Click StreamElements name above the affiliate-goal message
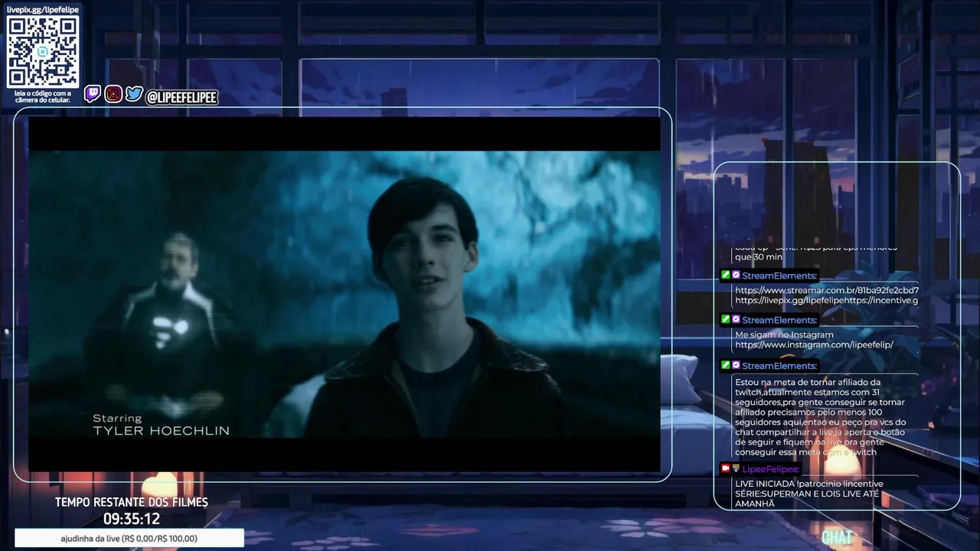980x551 pixels. click(779, 366)
